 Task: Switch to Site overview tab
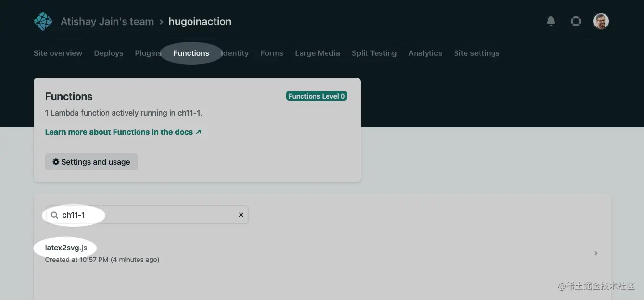[58, 53]
